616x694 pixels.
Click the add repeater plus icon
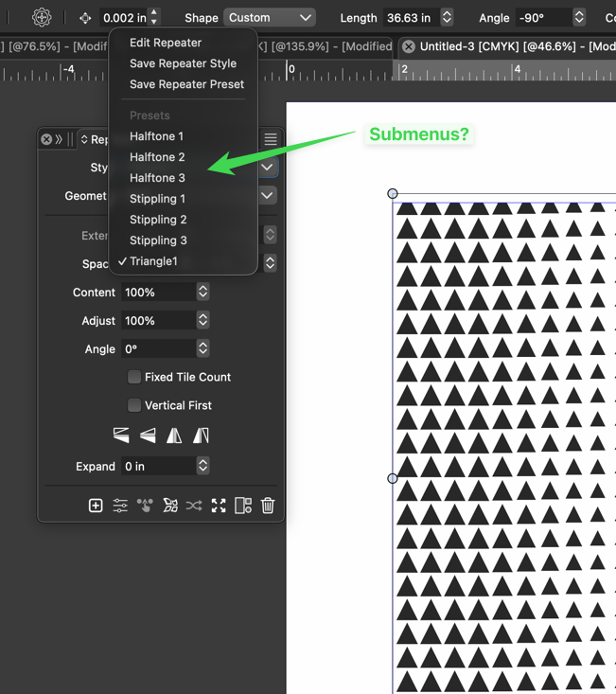point(96,506)
